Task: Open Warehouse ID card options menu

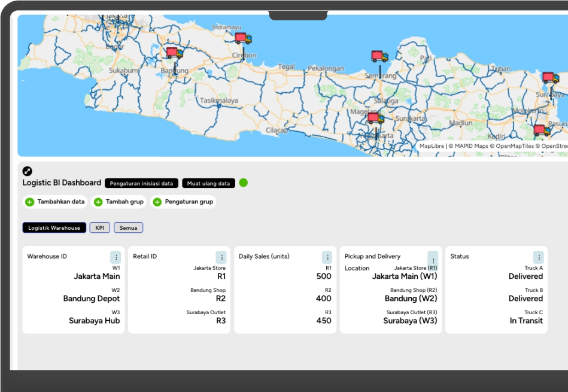Action: (116, 257)
